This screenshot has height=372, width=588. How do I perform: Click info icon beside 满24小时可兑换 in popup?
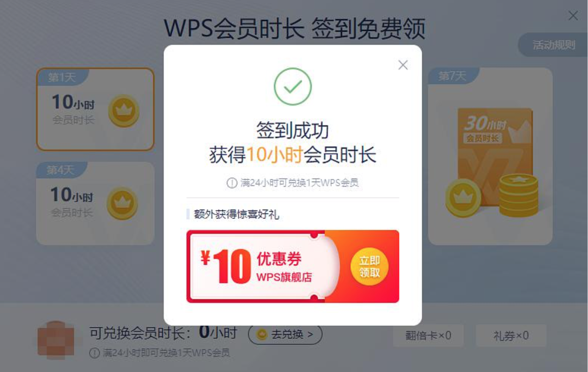click(232, 183)
